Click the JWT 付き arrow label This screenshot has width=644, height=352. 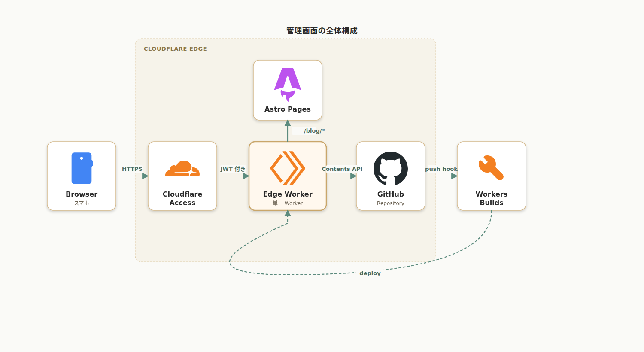click(x=233, y=169)
